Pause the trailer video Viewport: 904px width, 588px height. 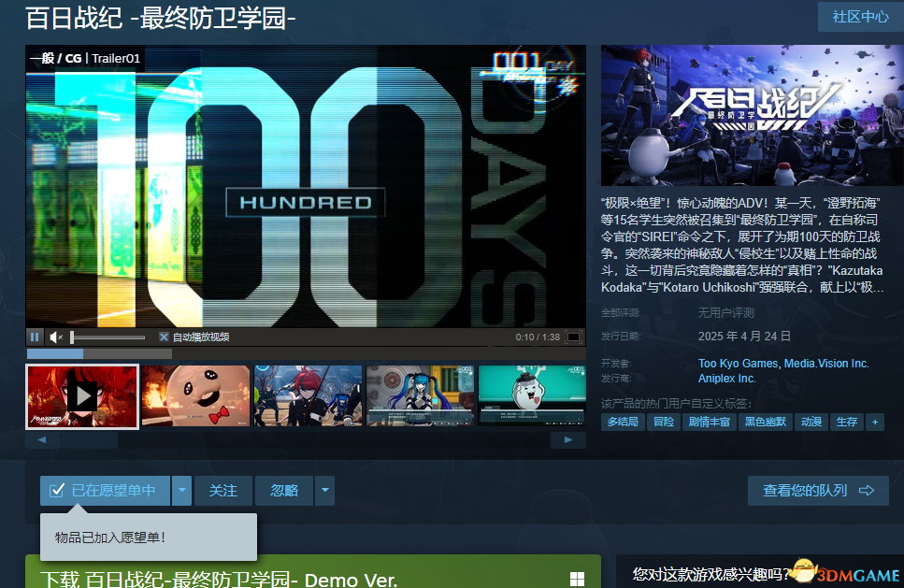click(35, 337)
